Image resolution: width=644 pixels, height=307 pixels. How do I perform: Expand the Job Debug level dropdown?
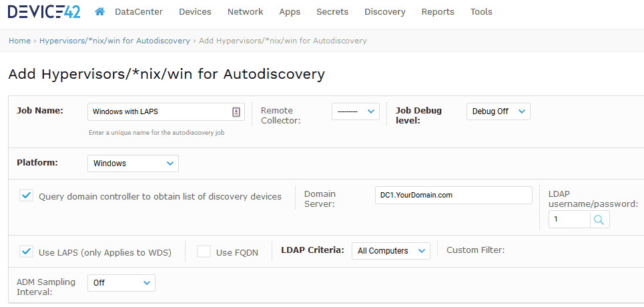click(x=499, y=111)
